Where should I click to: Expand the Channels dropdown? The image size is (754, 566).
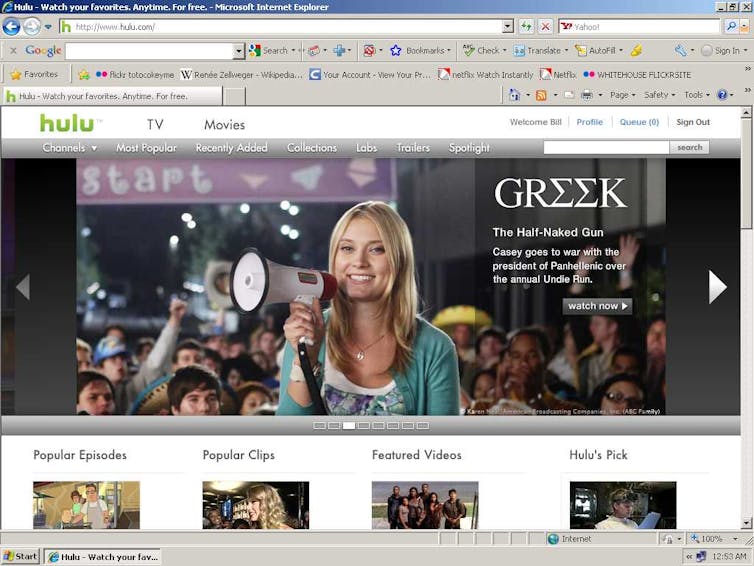click(x=70, y=148)
